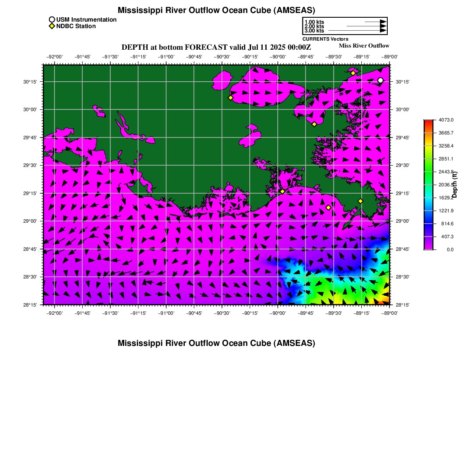Viewport: 476px width, 454px height.
Task: Click the NDBC Station legend diamond symbol
Action: (x=52, y=26)
